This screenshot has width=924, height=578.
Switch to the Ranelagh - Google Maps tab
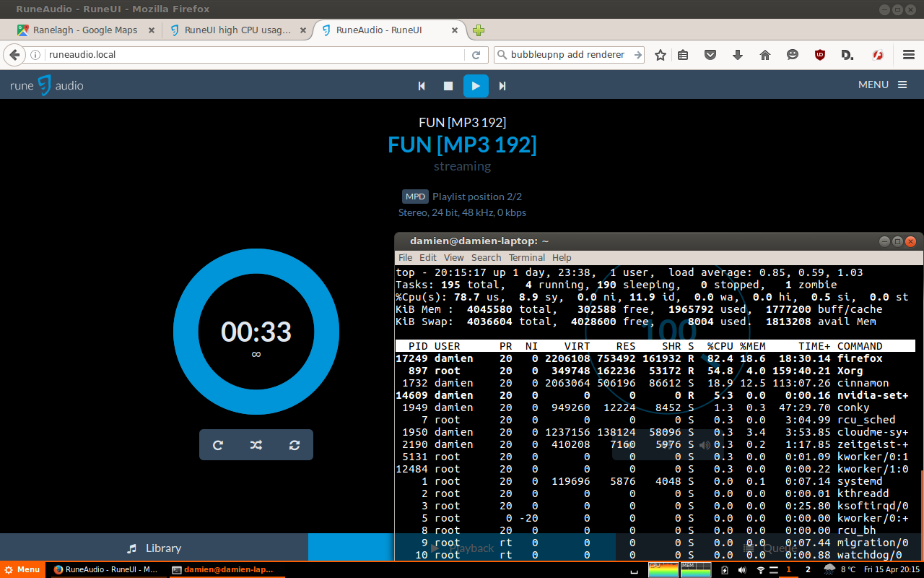tap(85, 30)
